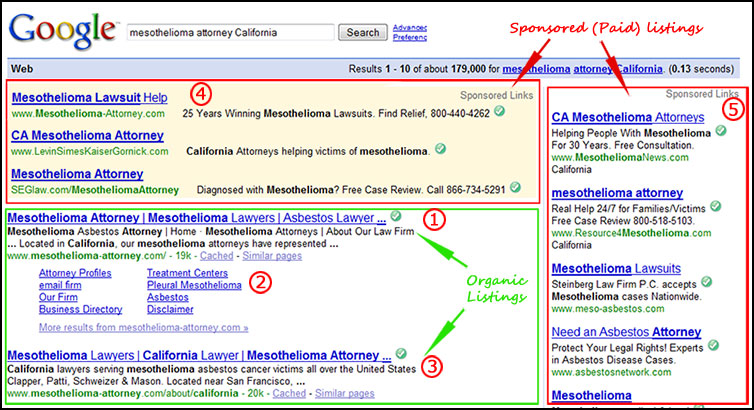754x410 pixels.
Task: Open Our Firm sitelink
Action: click(58, 297)
